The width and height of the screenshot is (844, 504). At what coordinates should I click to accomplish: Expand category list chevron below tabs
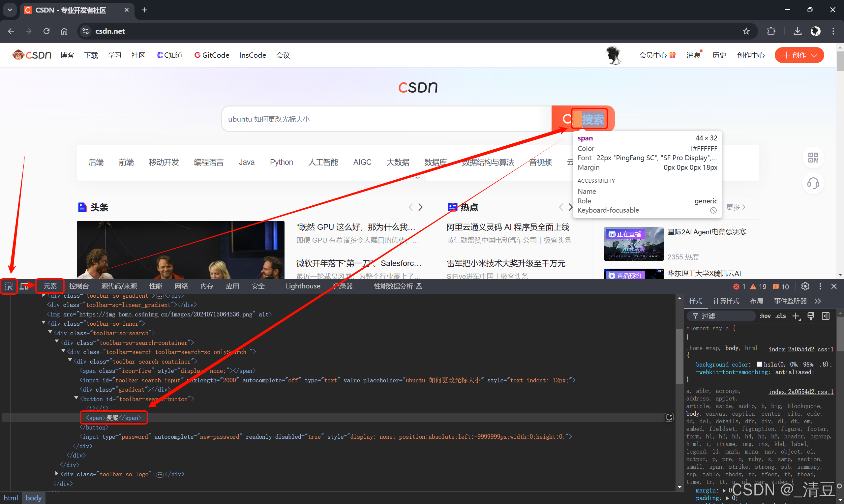pyautogui.click(x=418, y=178)
